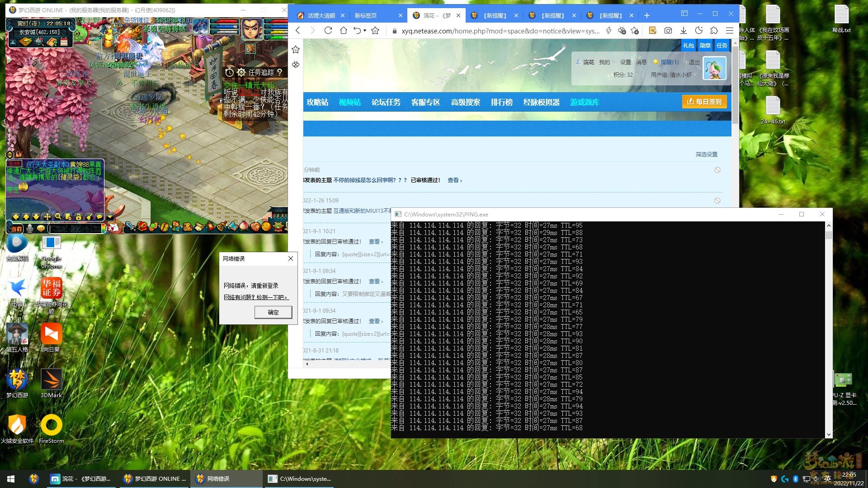
Task: Click the chat search magnifier icon
Action: [58, 217]
